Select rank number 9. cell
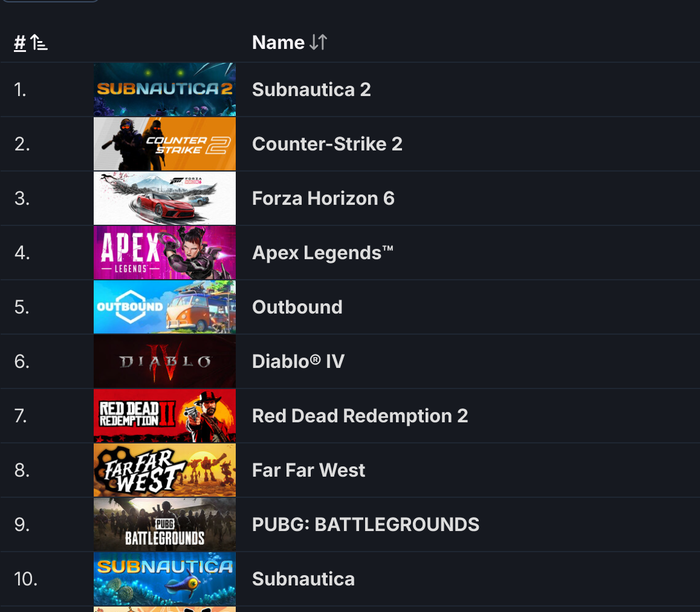700x612 pixels. point(22,525)
